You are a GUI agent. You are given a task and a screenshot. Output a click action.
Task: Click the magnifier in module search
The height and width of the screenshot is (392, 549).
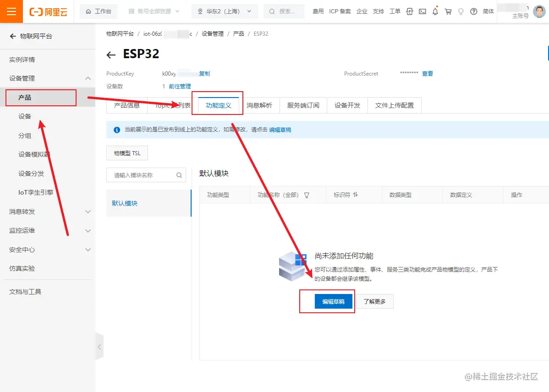(x=179, y=175)
